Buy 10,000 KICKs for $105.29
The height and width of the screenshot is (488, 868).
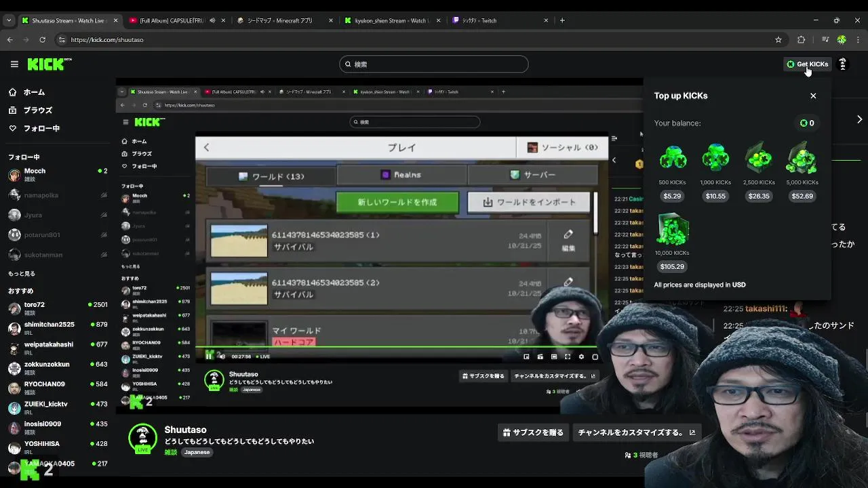click(x=672, y=266)
